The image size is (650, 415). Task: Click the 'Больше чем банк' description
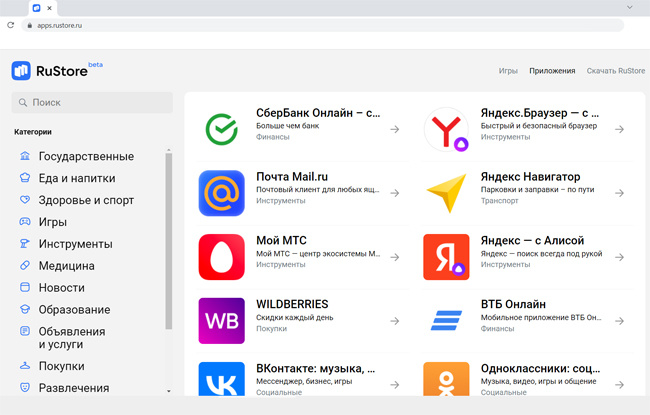287,126
